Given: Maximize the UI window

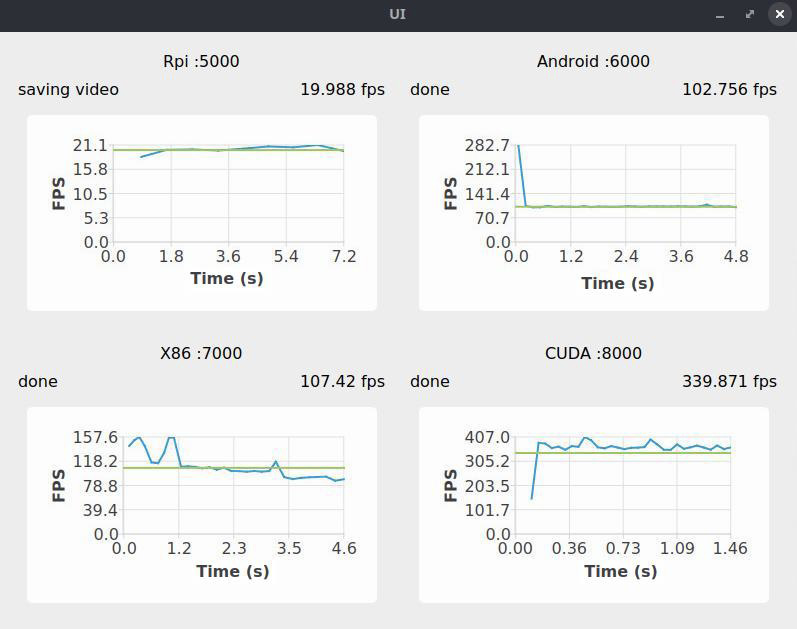Looking at the screenshot, I should coord(750,14).
